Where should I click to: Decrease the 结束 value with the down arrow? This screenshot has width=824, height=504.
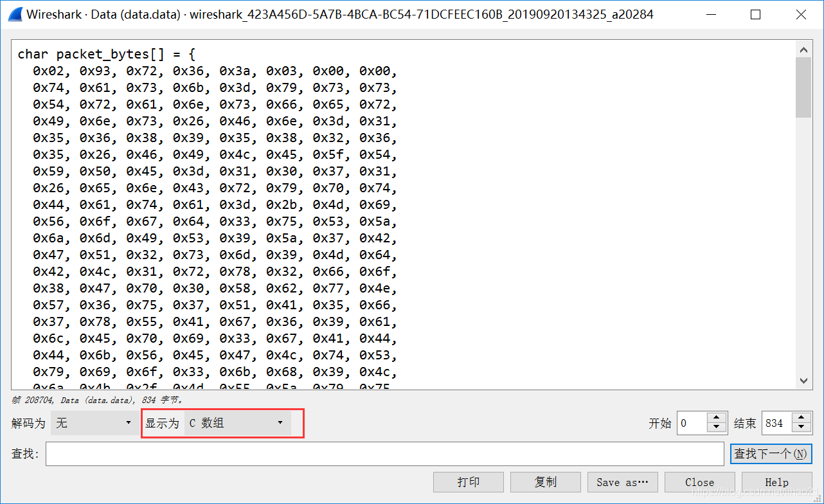801,428
